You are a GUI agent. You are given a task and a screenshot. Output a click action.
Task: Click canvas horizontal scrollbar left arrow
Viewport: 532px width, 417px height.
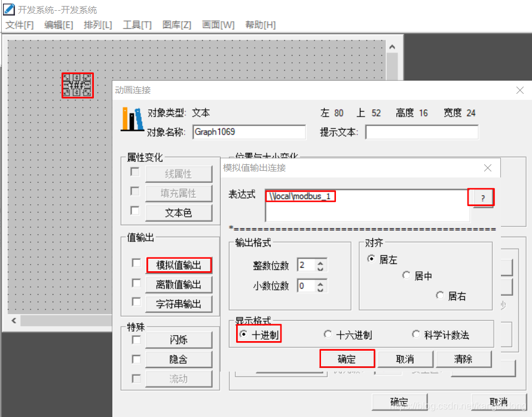pyautogui.click(x=14, y=320)
